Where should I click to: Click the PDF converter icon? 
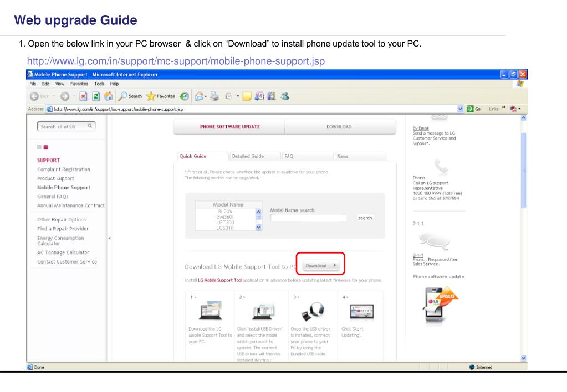coord(513,109)
